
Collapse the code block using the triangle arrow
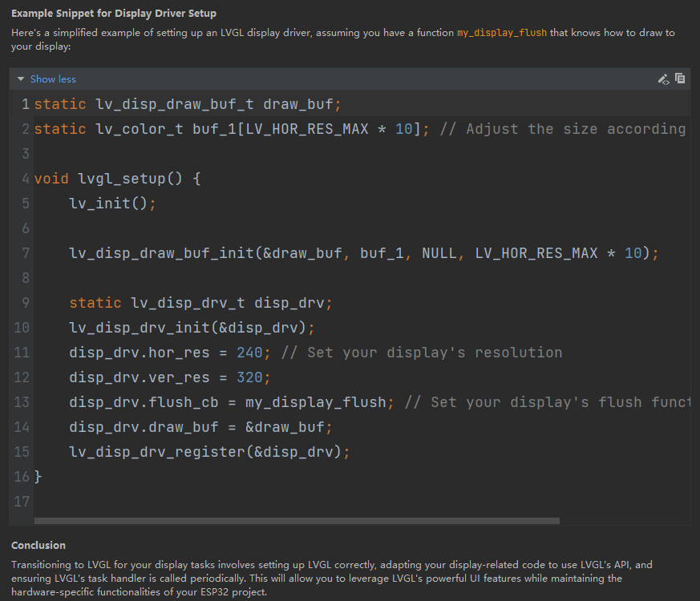21,79
